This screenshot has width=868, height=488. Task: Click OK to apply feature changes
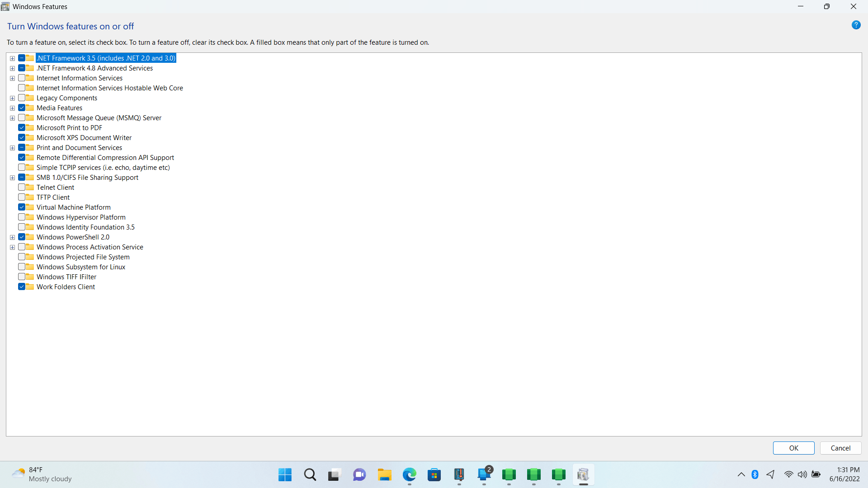pos(793,448)
